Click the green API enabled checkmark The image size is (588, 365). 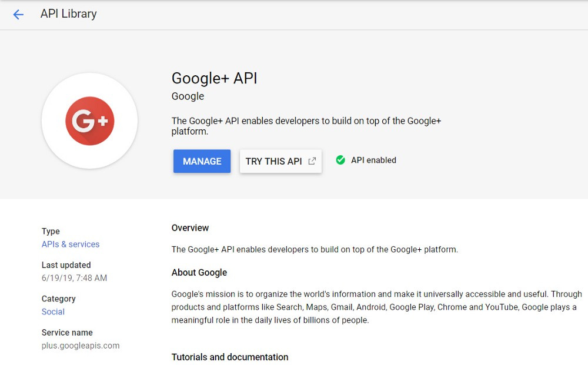point(340,160)
